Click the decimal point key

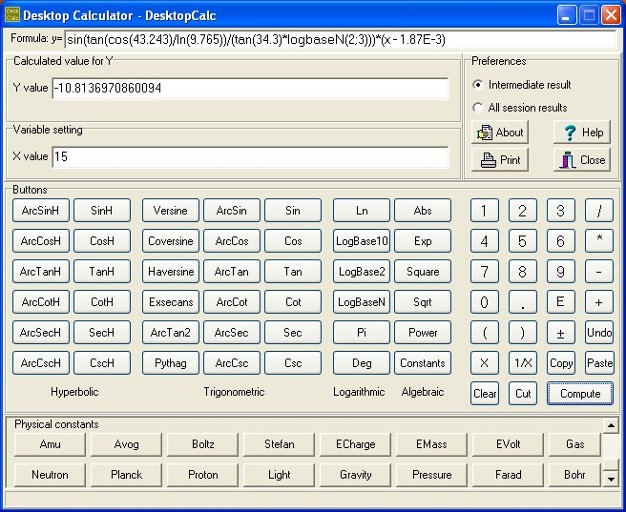tap(523, 302)
